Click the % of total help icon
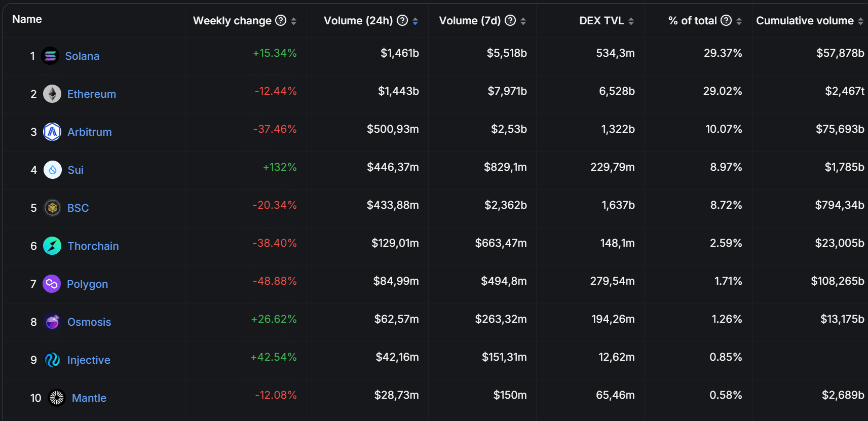The width and height of the screenshot is (868, 421). point(726,20)
